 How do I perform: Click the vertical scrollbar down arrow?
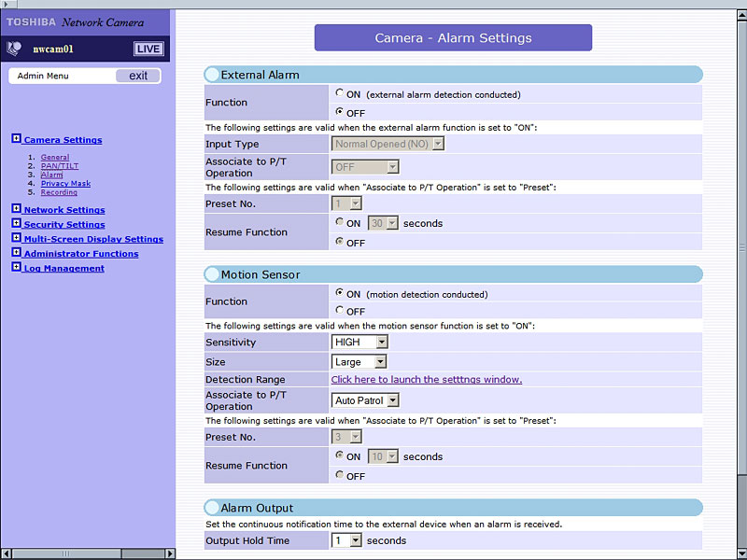pos(740,552)
